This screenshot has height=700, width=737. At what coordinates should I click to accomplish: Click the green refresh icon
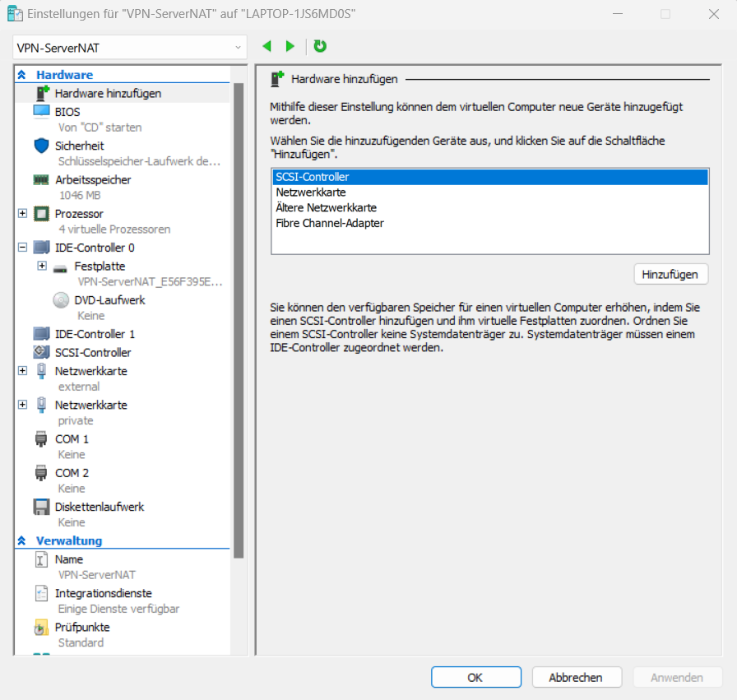coord(320,46)
